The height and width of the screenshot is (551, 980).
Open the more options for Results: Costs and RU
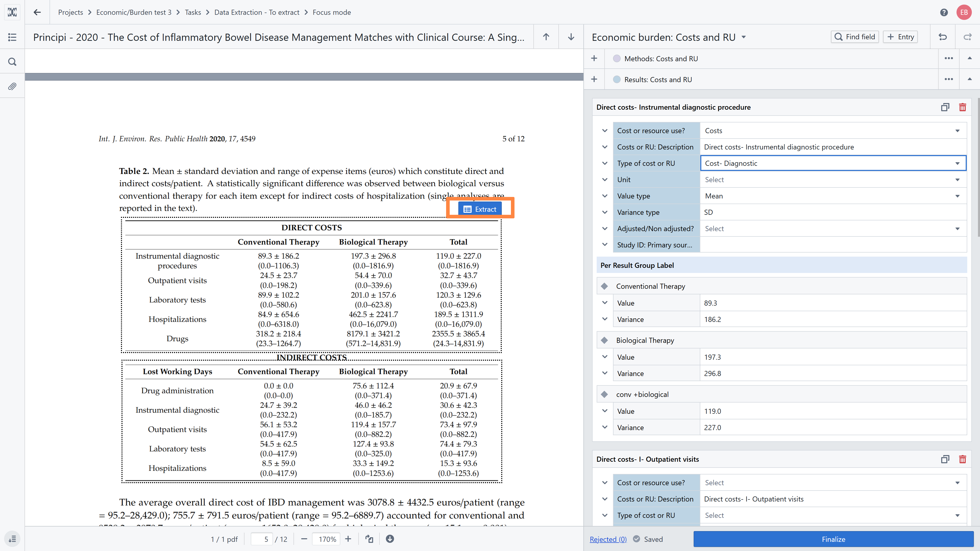[949, 80]
